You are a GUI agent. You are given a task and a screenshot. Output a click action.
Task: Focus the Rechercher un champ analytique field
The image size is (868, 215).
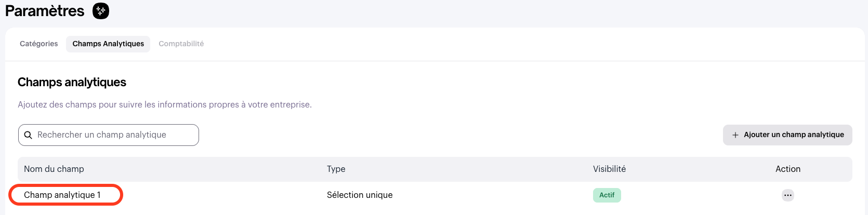pos(114,135)
